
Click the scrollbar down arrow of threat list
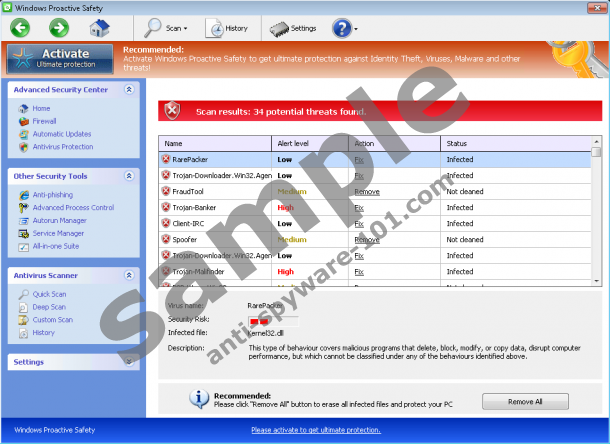(x=596, y=281)
